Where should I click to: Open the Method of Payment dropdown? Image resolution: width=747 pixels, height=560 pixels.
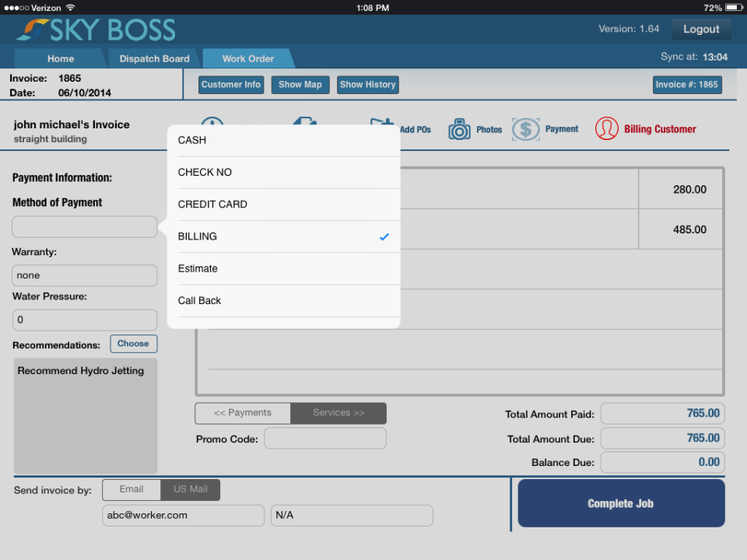pyautogui.click(x=84, y=226)
